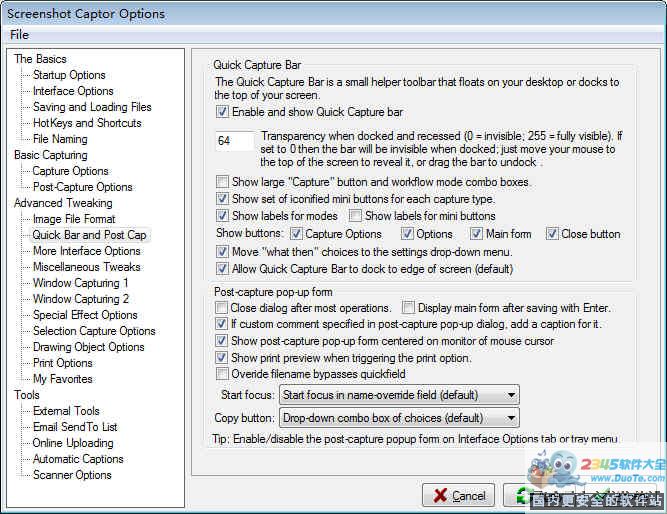The width and height of the screenshot is (667, 514).
Task: Select The Basics category
Action: [40, 59]
